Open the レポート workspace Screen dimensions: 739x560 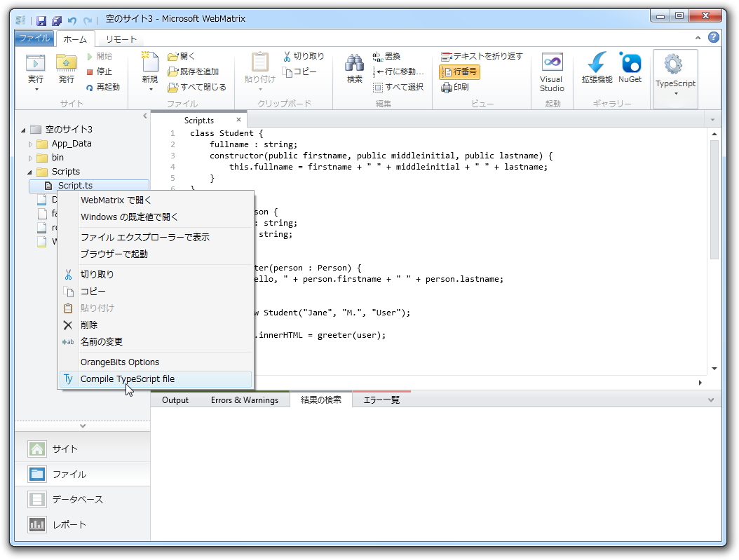(83, 525)
